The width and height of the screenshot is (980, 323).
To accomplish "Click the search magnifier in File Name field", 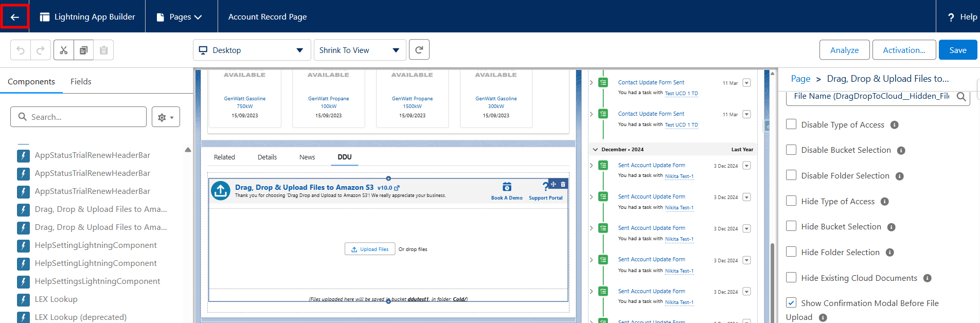I will point(961,96).
